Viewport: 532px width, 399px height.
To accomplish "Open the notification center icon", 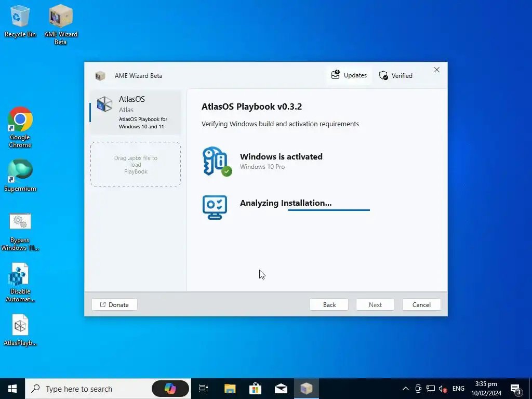I will point(517,389).
